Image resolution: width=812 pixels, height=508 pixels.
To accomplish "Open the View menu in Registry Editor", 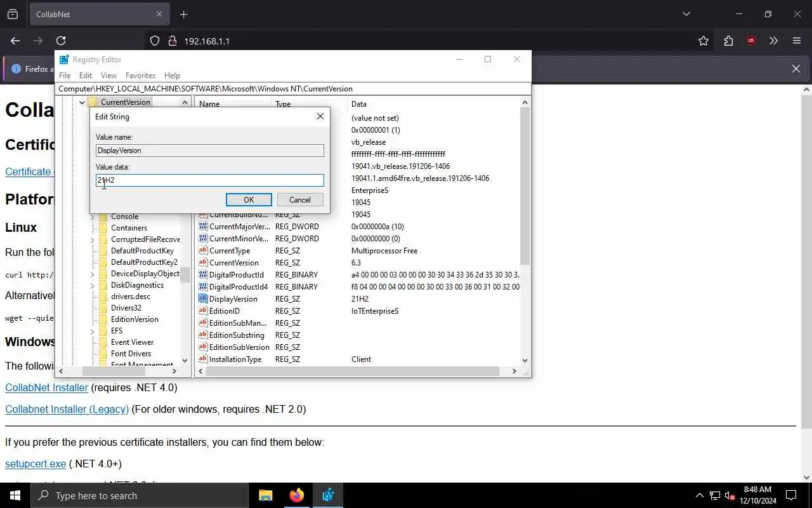I will pyautogui.click(x=108, y=75).
